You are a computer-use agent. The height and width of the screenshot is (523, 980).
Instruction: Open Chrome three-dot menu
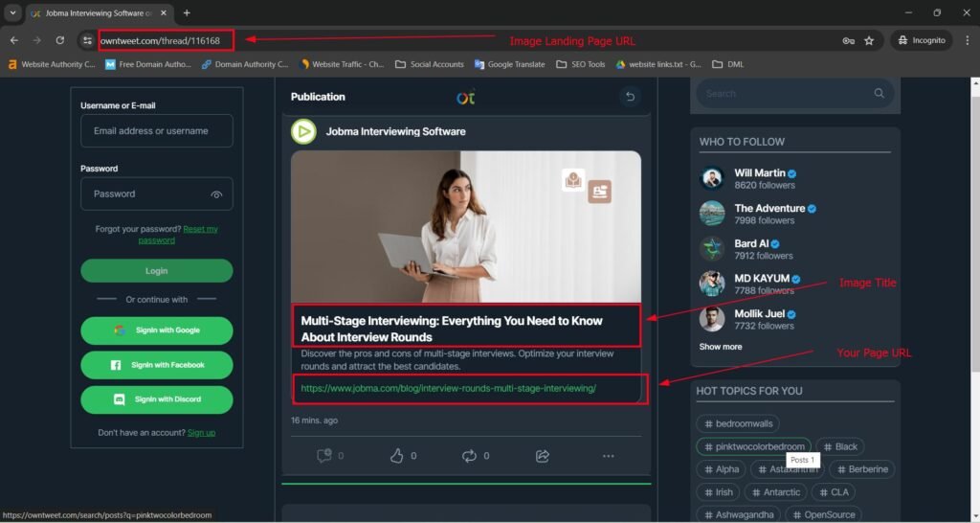[967, 40]
